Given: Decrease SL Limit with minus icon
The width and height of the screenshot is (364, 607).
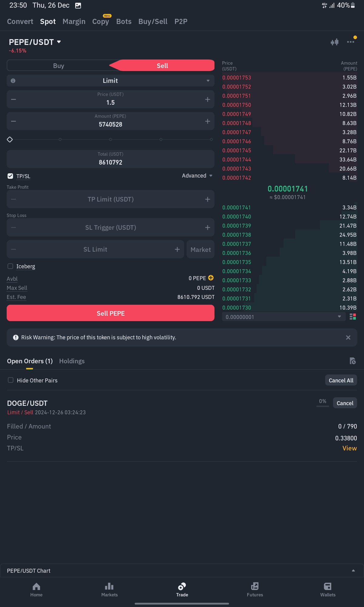Looking at the screenshot, I should (x=13, y=249).
